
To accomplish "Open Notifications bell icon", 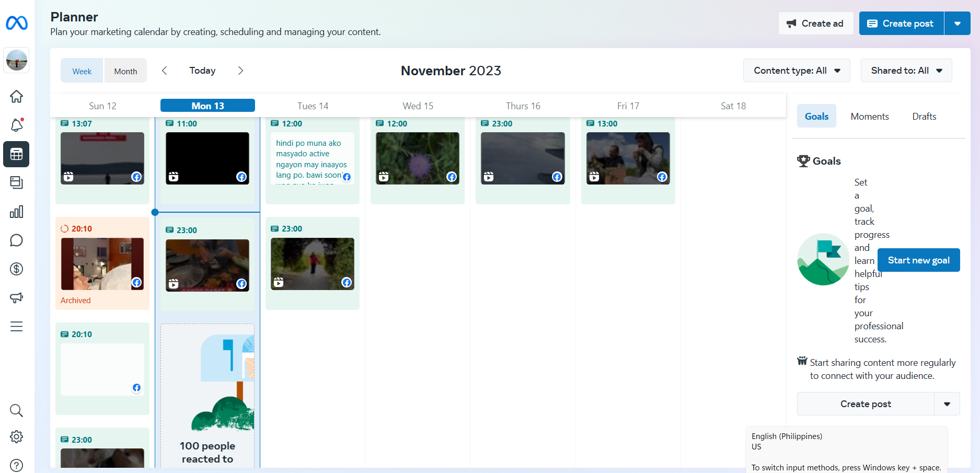I will tap(17, 125).
